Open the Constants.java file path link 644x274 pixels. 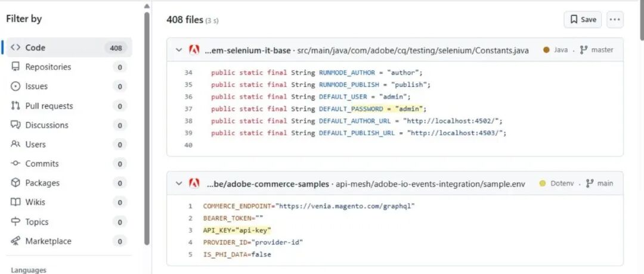(413, 51)
